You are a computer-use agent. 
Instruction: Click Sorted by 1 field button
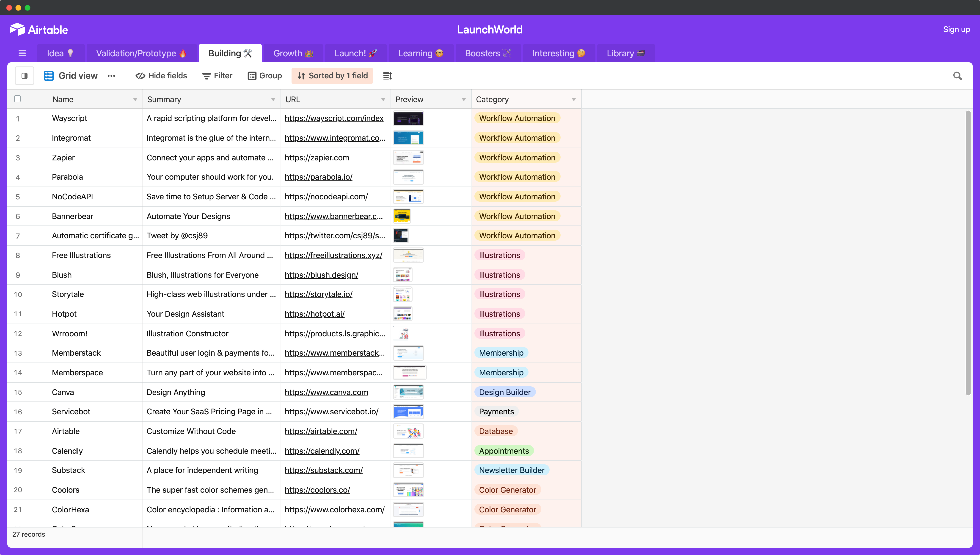coord(332,76)
